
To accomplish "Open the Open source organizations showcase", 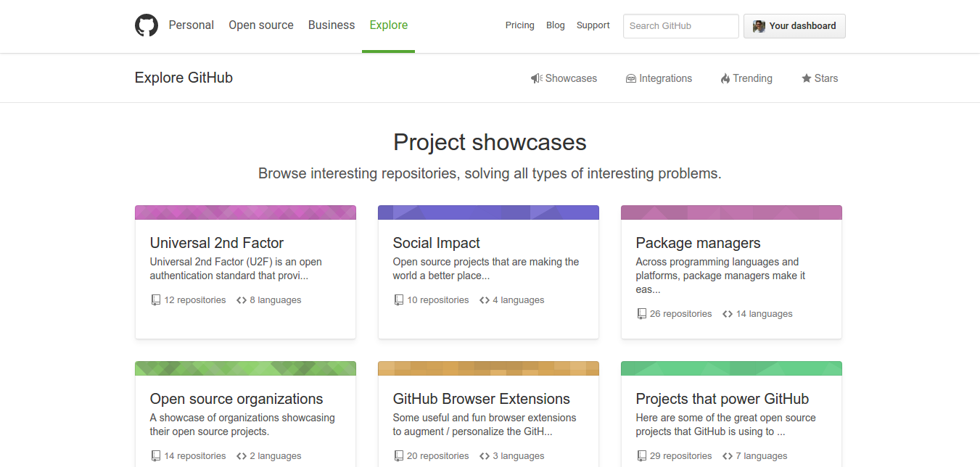I will tap(236, 399).
